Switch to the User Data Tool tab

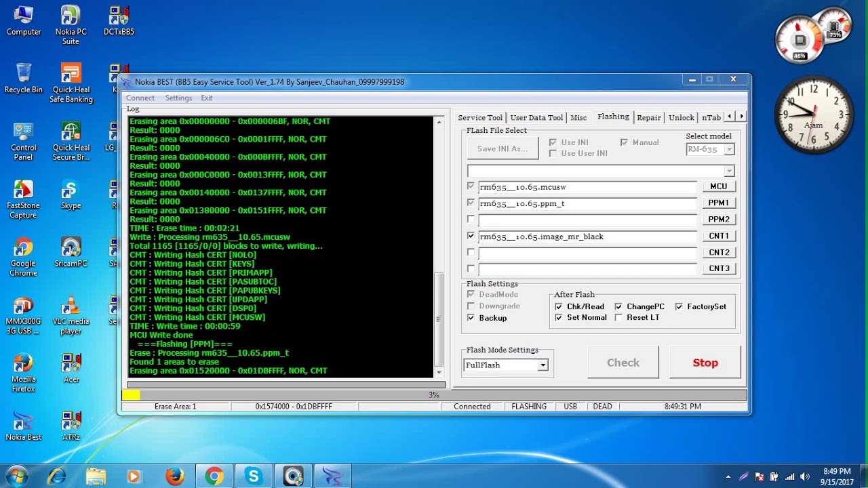point(536,117)
